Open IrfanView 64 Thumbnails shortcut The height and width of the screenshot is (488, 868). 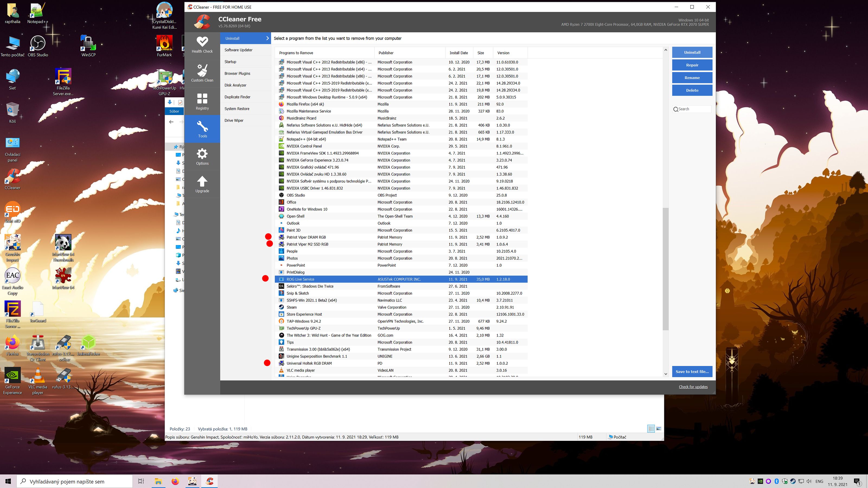pos(63,248)
